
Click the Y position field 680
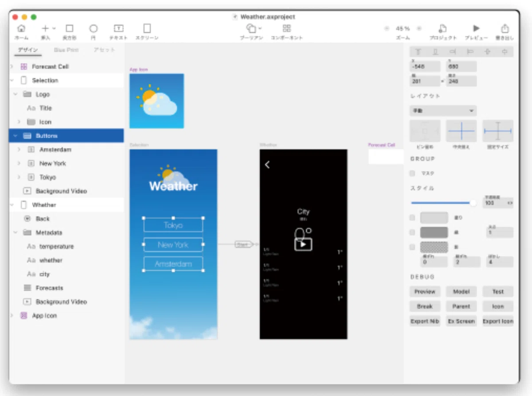pyautogui.click(x=462, y=67)
